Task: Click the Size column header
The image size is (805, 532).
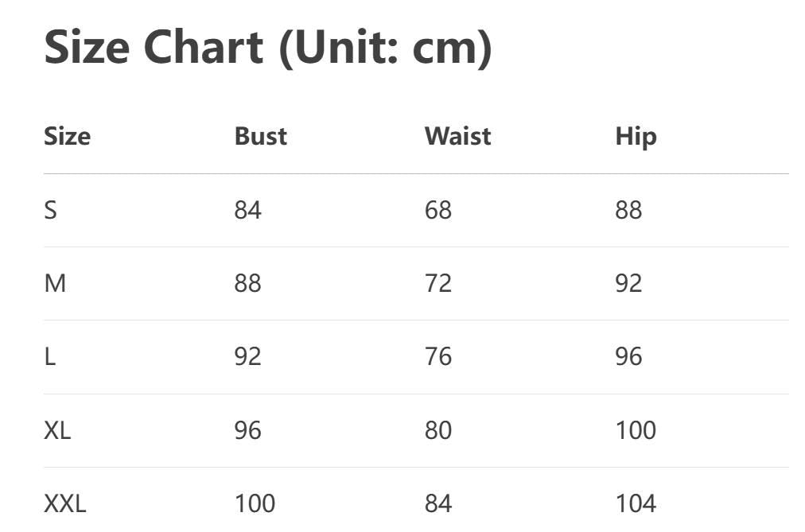Action: tap(67, 136)
